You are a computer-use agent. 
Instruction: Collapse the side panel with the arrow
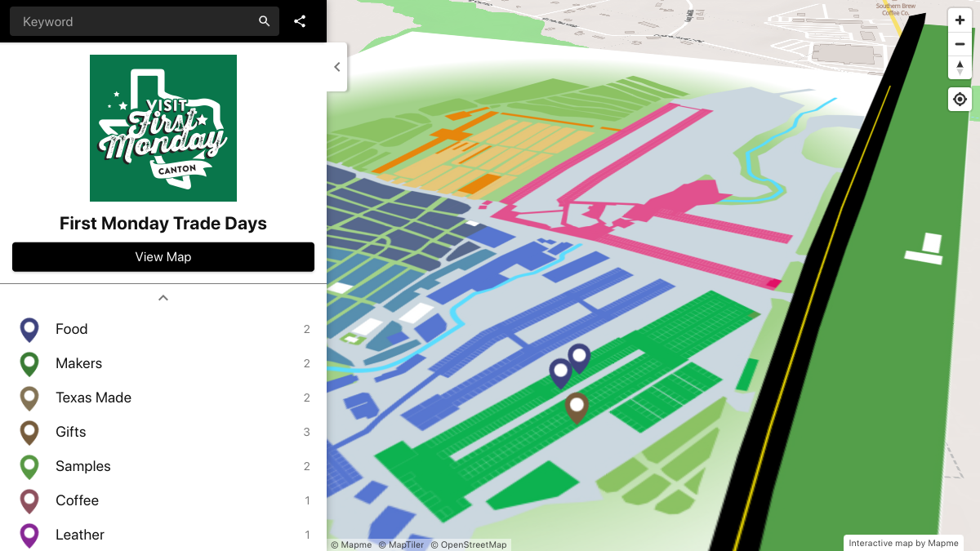pyautogui.click(x=337, y=67)
